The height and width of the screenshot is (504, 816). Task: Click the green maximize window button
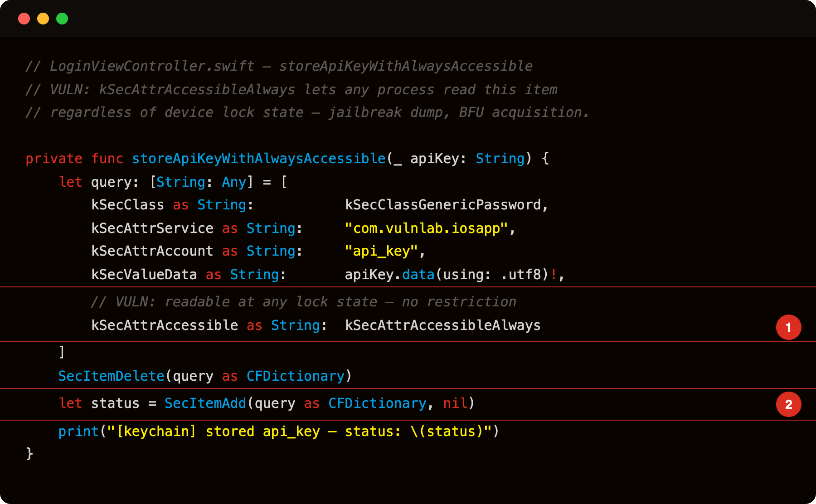pyautogui.click(x=62, y=19)
